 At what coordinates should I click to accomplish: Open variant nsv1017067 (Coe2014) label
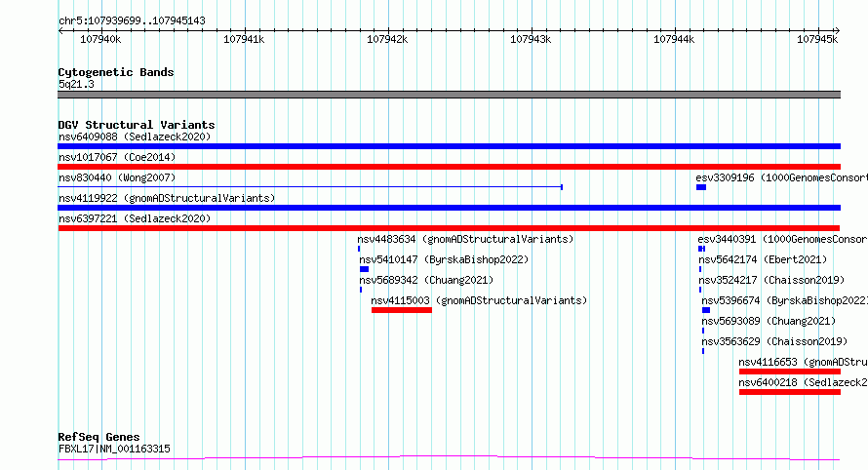117,157
